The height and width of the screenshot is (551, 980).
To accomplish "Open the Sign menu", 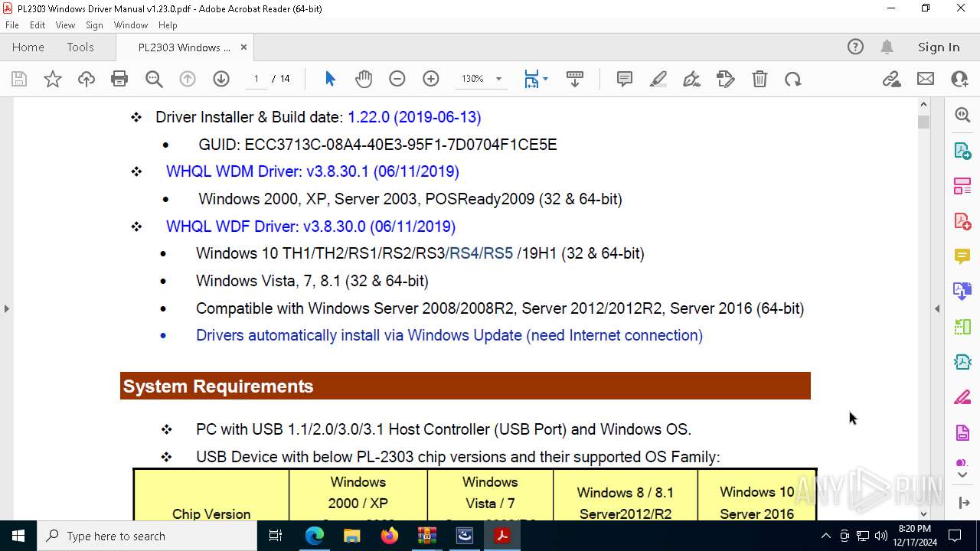I will [94, 25].
